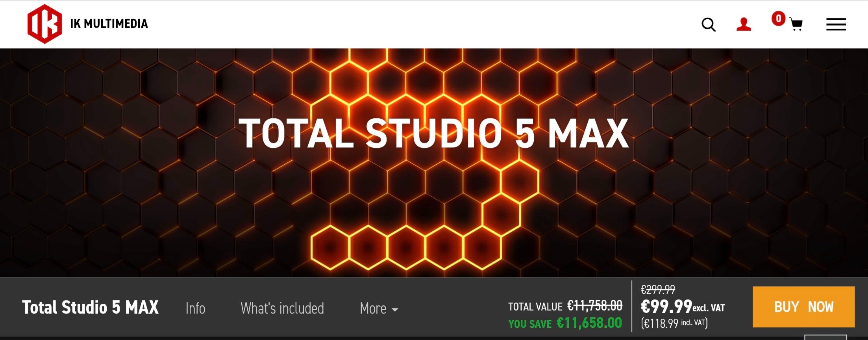
Task: Open the More menu label
Action: [373, 308]
